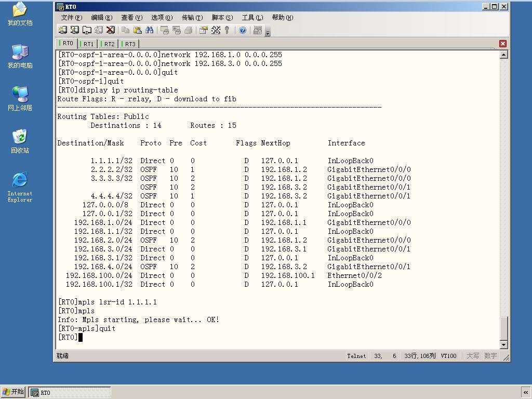The image size is (532, 399).
Task: Click the Keymap Editor toolbar icon
Action: pyautogui.click(x=216, y=30)
